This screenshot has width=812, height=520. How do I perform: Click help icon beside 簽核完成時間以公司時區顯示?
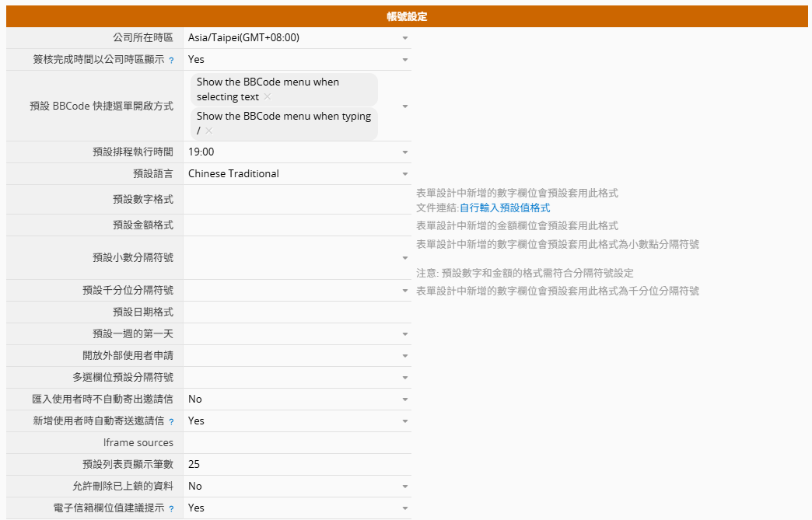pos(171,60)
